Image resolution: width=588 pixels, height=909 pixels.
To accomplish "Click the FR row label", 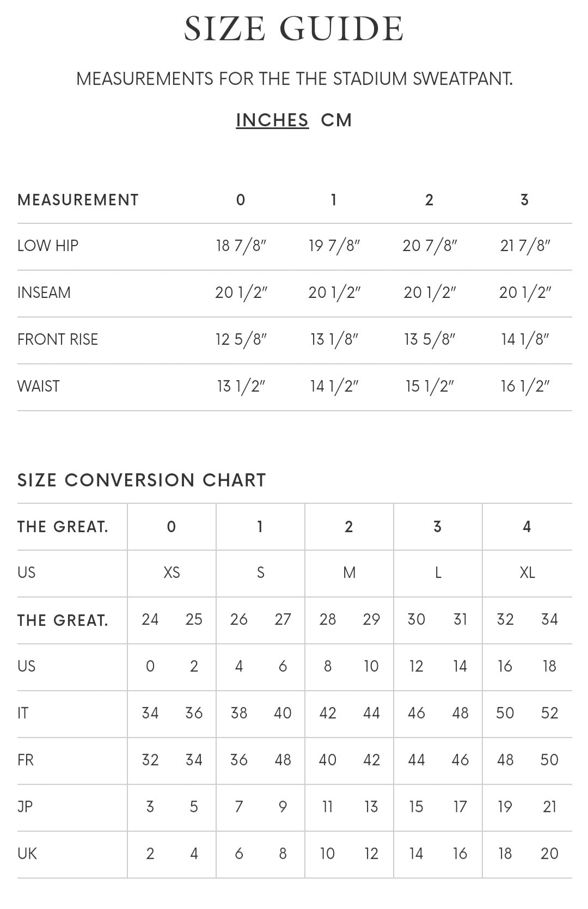I will click(x=26, y=760).
